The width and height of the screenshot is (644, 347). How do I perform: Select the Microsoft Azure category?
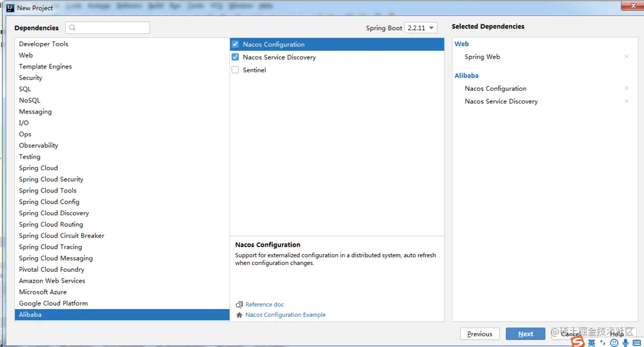point(122,292)
